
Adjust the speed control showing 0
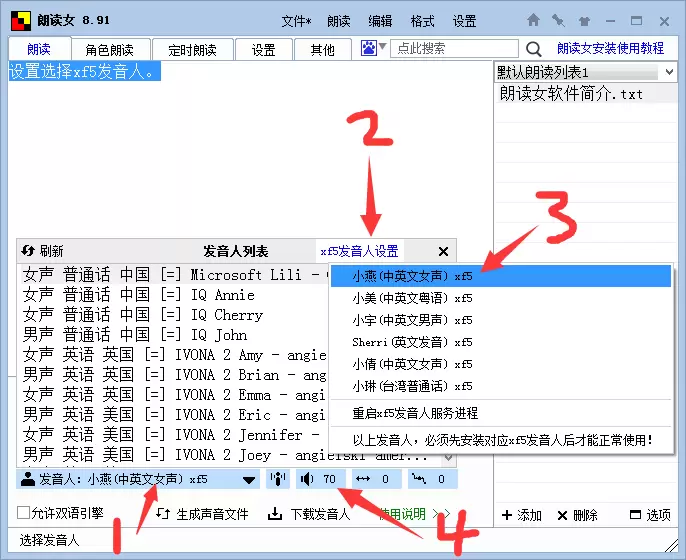click(376, 479)
